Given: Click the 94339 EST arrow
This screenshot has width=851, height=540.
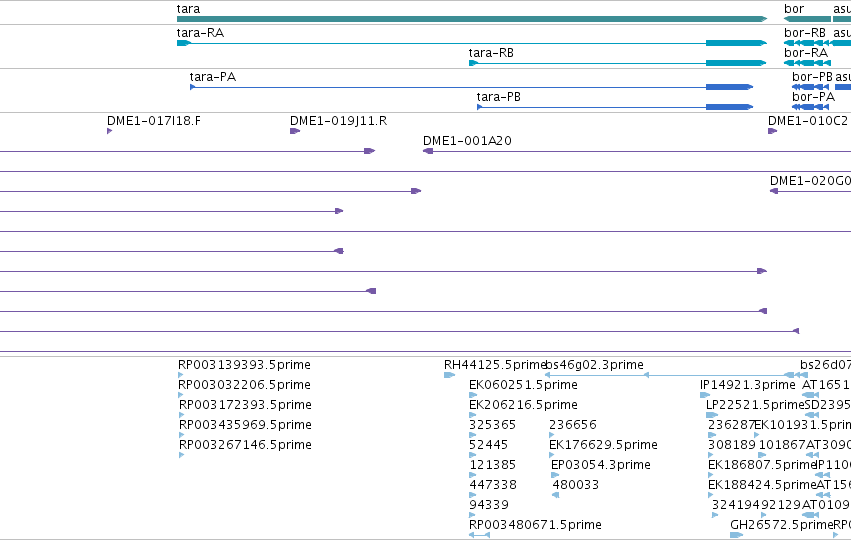Looking at the screenshot, I should pyautogui.click(x=472, y=516).
